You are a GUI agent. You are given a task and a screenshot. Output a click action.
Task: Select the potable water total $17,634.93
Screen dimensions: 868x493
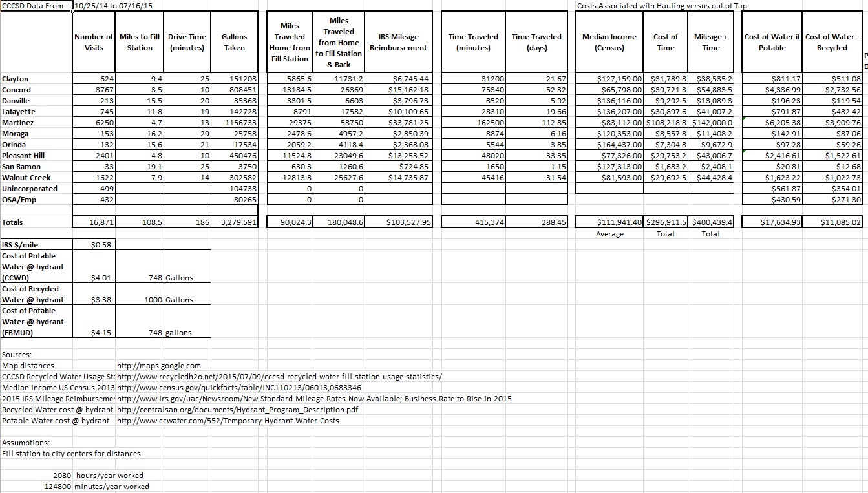[783, 222]
